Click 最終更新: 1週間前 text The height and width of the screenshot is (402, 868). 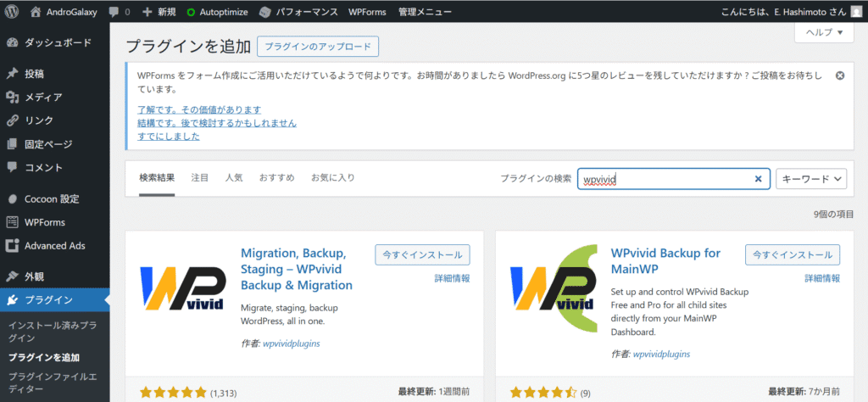click(434, 391)
